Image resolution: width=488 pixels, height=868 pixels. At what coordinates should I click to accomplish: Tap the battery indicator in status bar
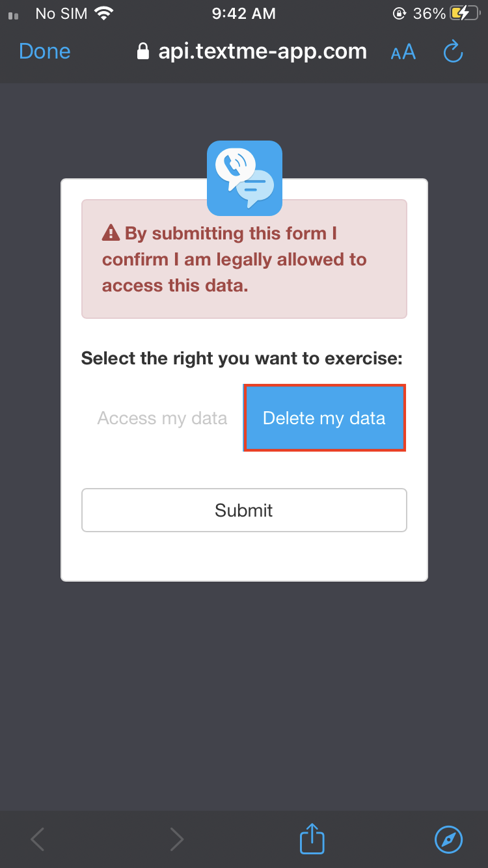click(x=465, y=13)
